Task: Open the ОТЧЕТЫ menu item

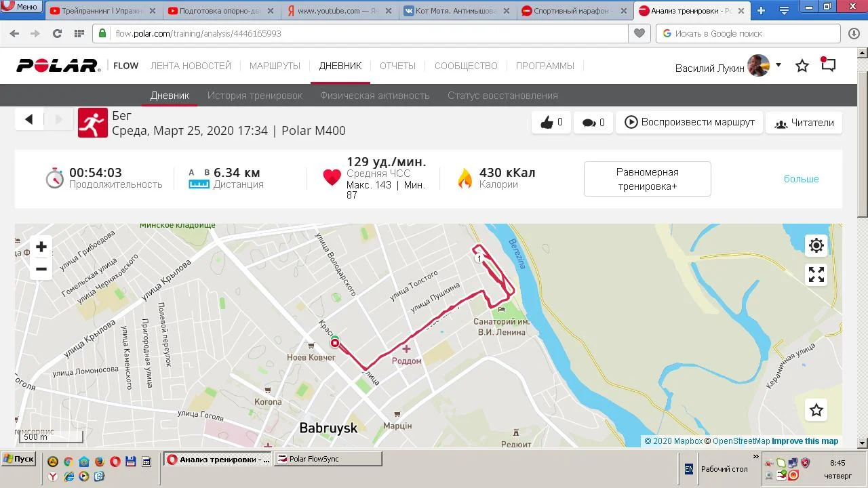Action: (397, 66)
